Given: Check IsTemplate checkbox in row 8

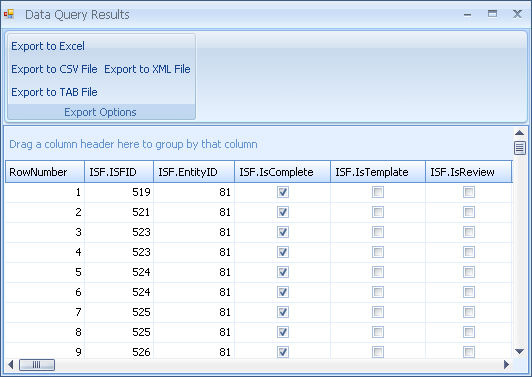Looking at the screenshot, I should 378,332.
